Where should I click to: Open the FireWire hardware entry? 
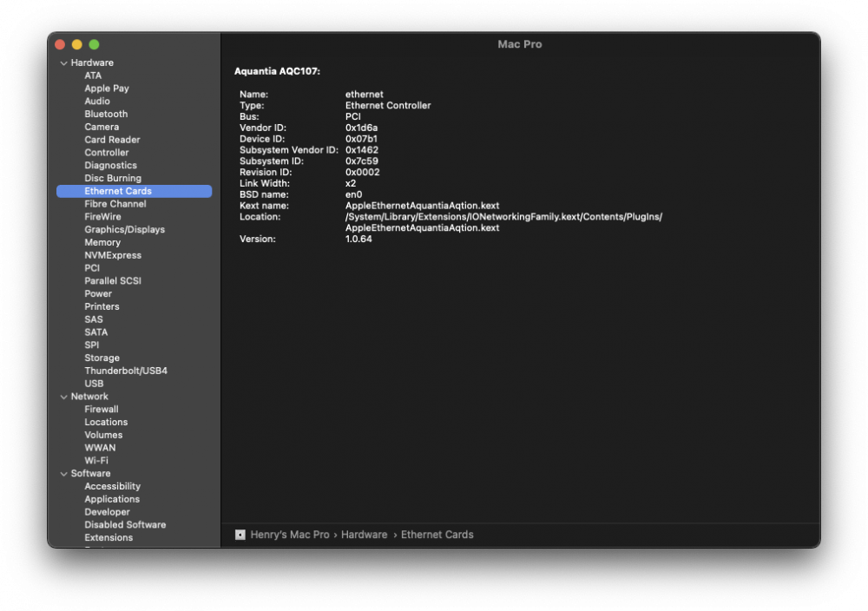tap(102, 216)
